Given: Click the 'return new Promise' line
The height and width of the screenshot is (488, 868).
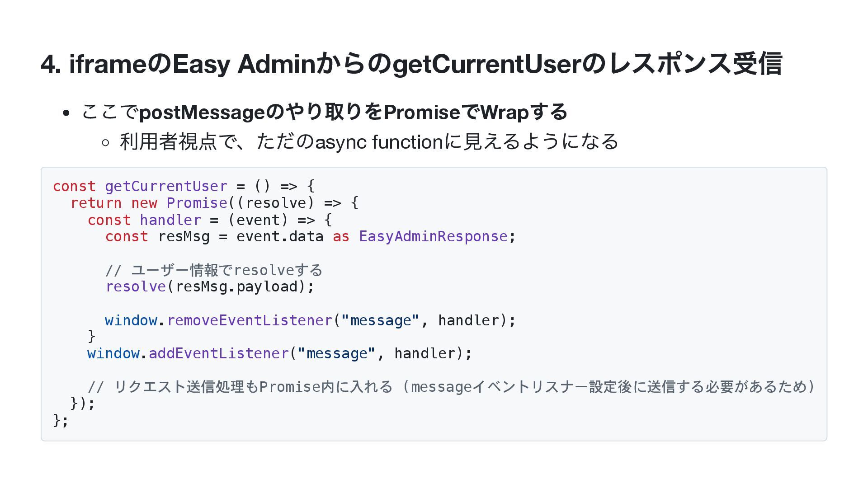Looking at the screenshot, I should coord(215,203).
